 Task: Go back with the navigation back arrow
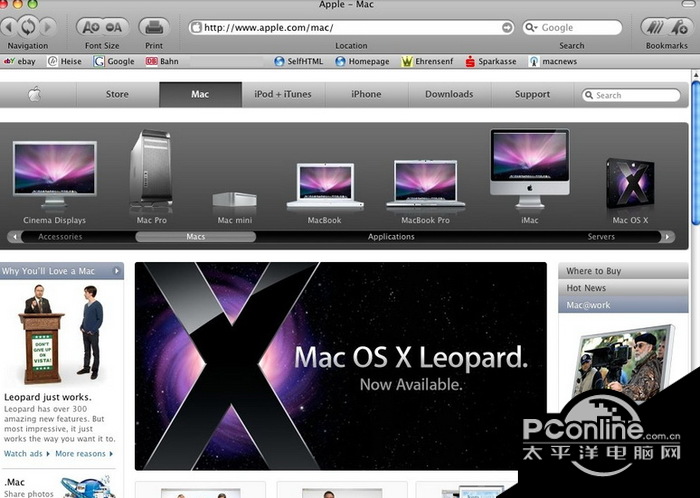pos(8,27)
